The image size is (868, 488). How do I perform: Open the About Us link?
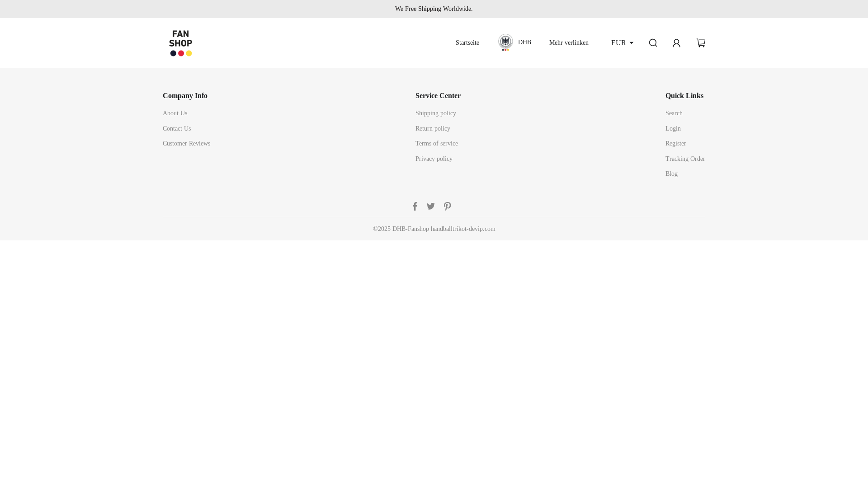(x=175, y=113)
